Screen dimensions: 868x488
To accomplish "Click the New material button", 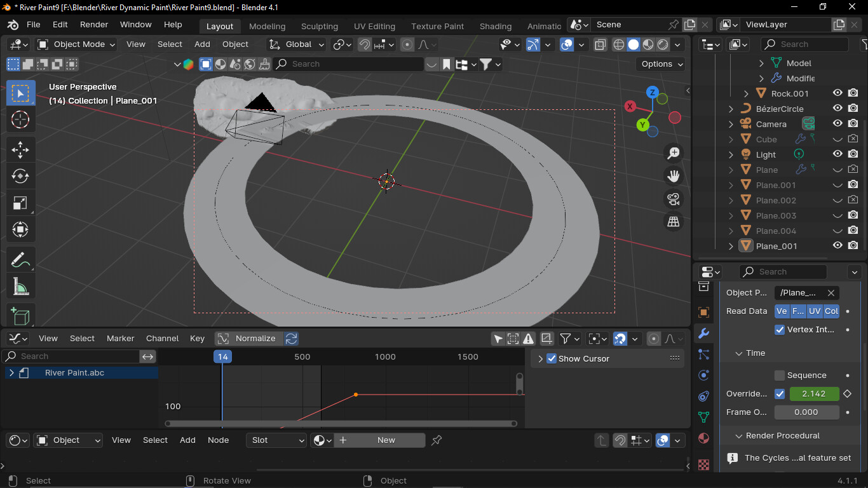I will 380,440.
